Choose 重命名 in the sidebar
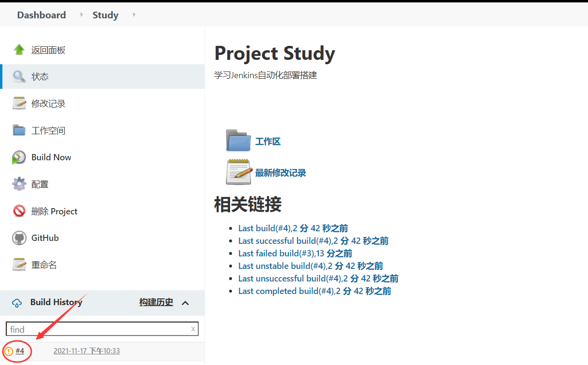This screenshot has height=365, width=588. click(x=44, y=265)
